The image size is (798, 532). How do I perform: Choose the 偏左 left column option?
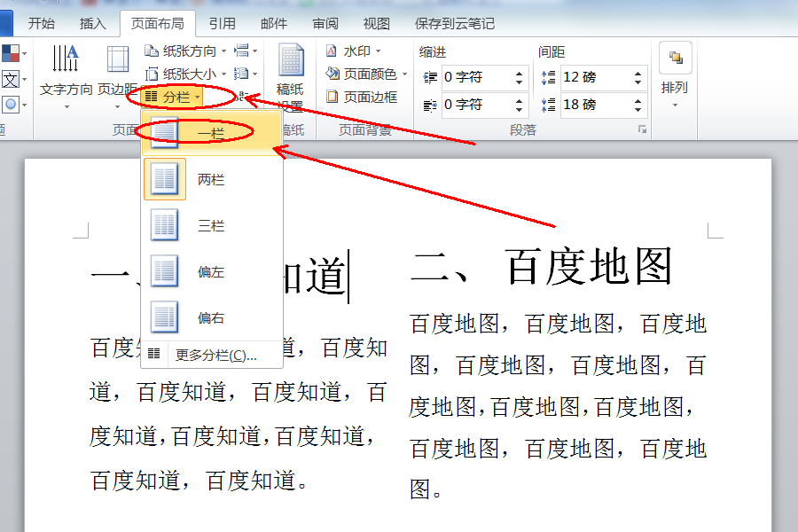pyautogui.click(x=212, y=271)
